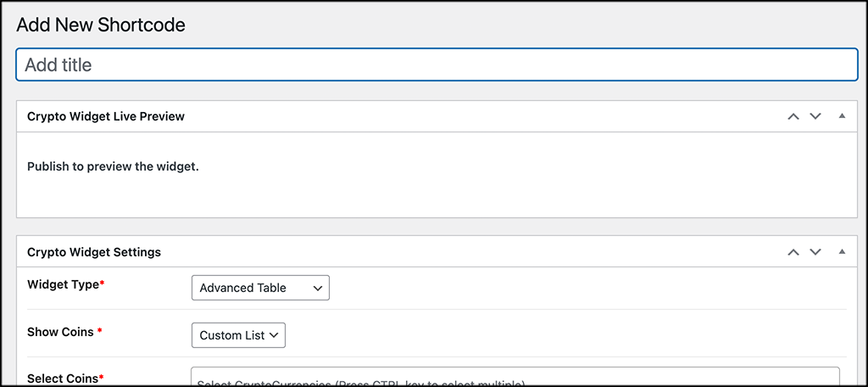Click the Crypto Widget Live Preview heading
Image resolution: width=868 pixels, height=387 pixels.
click(x=106, y=116)
